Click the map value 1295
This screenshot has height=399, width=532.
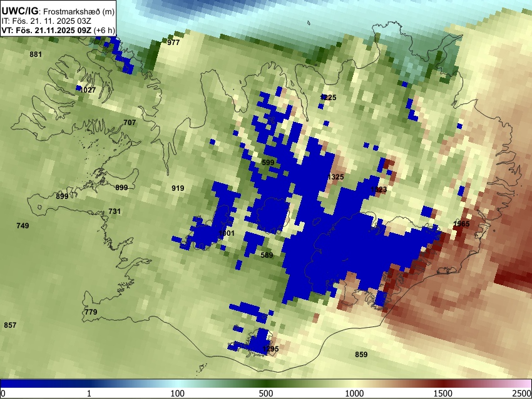(271, 349)
